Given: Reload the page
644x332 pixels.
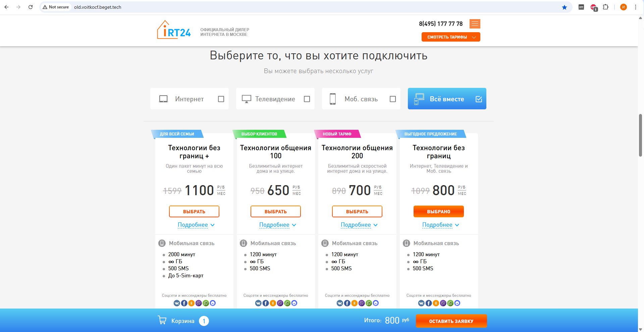Looking at the screenshot, I should (x=31, y=7).
